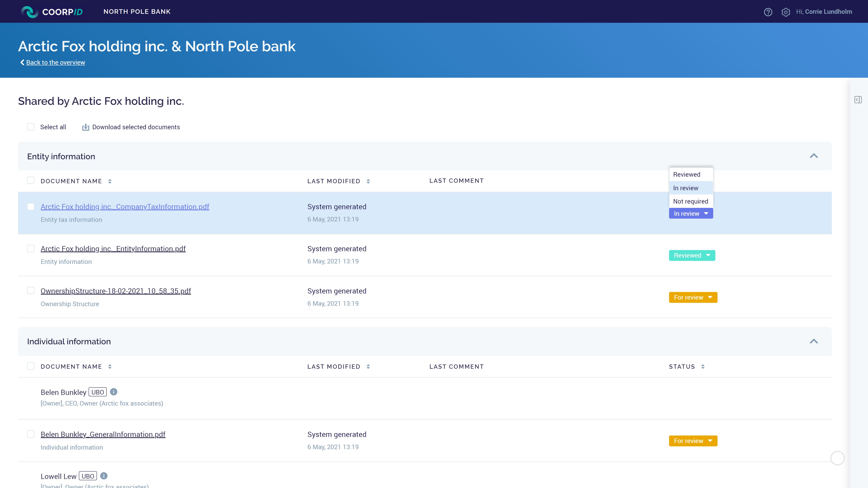The image size is (868, 488).
Task: Choose Not required from status menu
Action: [x=691, y=201]
